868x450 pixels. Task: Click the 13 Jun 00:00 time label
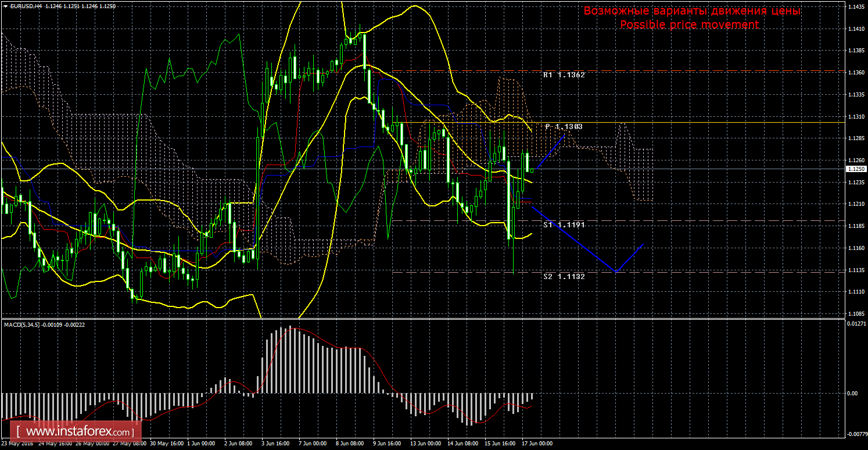[426, 444]
